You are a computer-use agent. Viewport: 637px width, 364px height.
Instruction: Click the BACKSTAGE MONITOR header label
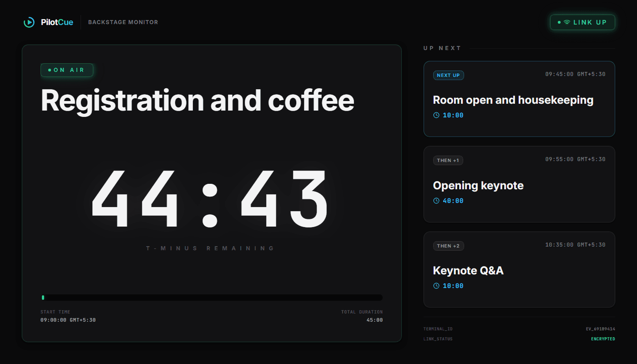pos(123,22)
